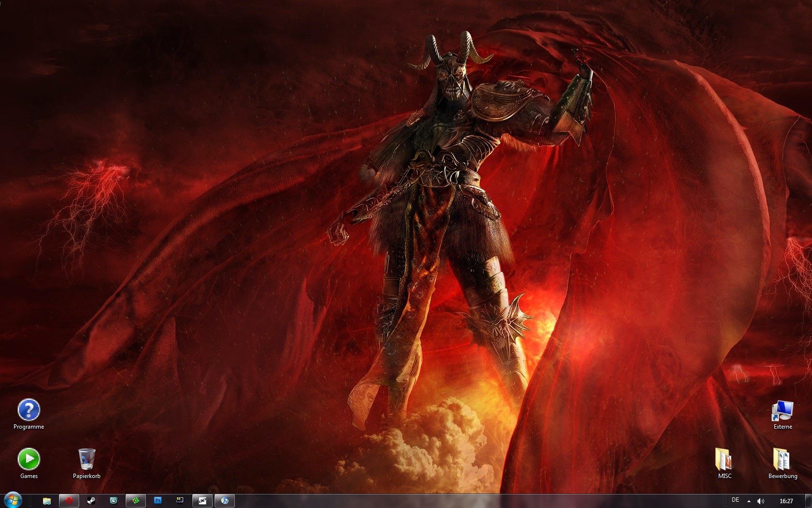Select the MISC folder on desktop
Image resolution: width=812 pixels, height=508 pixels.
[x=725, y=464]
